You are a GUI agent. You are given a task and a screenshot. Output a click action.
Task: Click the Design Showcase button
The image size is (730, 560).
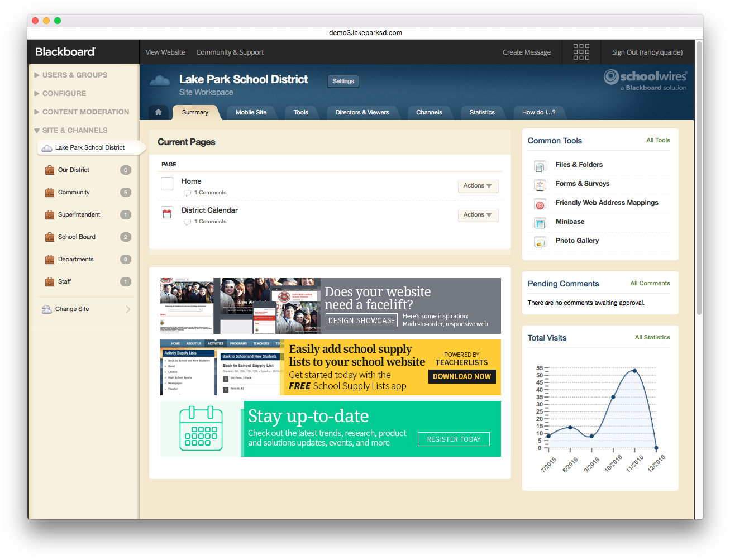click(361, 320)
